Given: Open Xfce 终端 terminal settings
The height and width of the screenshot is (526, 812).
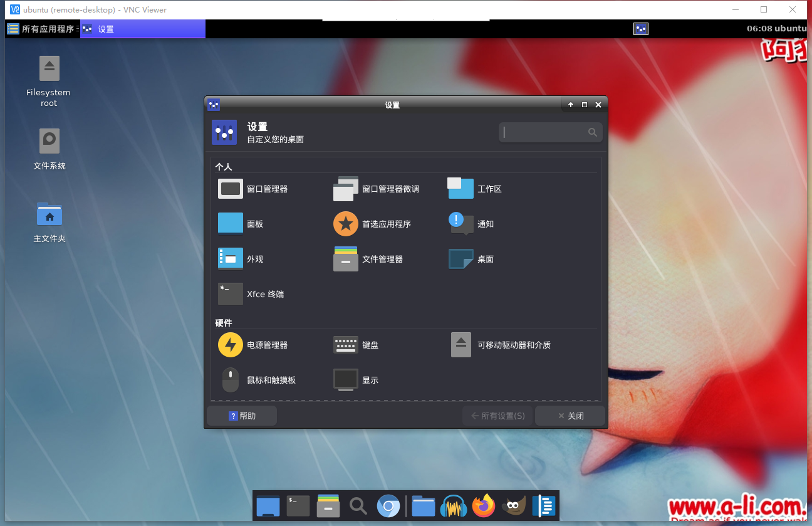Looking at the screenshot, I should tap(251, 294).
